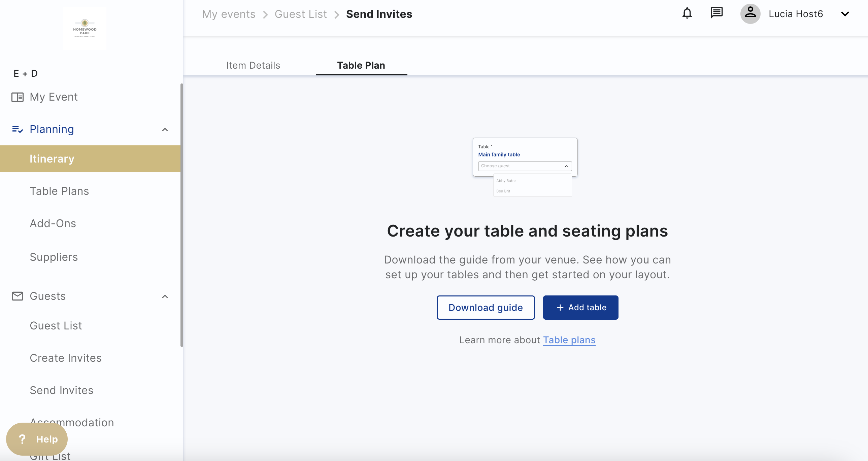This screenshot has width=868, height=461.
Task: Click the My Event book icon
Action: pos(18,97)
